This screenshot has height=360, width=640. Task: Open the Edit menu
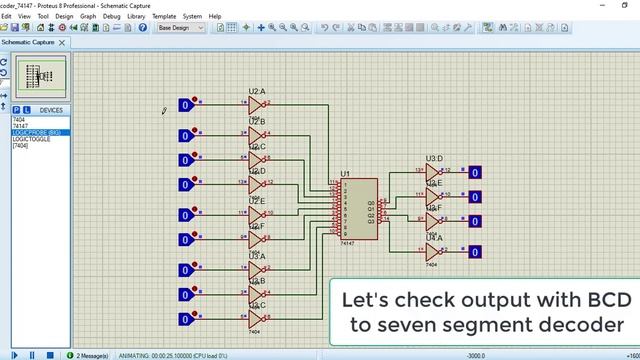(6, 16)
